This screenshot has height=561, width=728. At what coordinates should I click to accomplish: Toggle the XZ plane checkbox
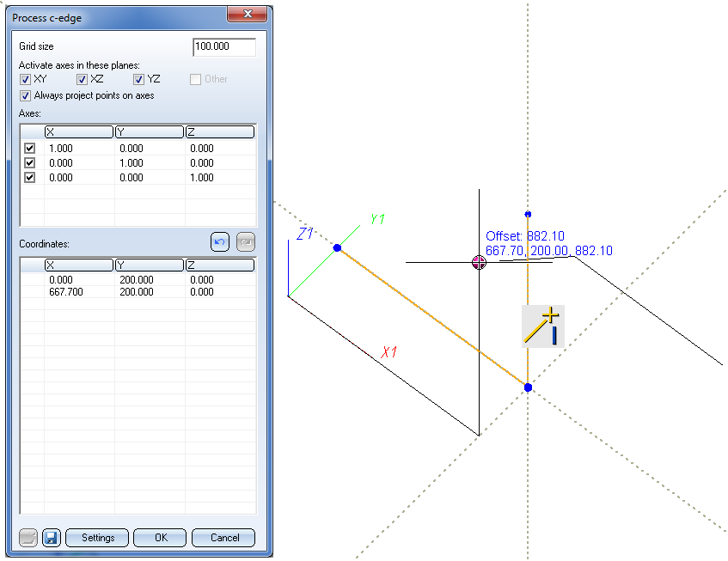83,79
